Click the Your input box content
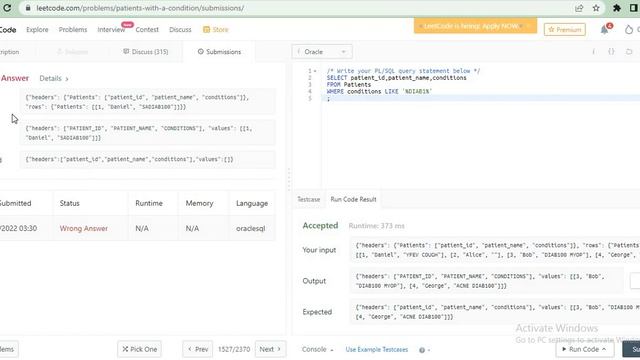640x360 pixels. click(495, 250)
